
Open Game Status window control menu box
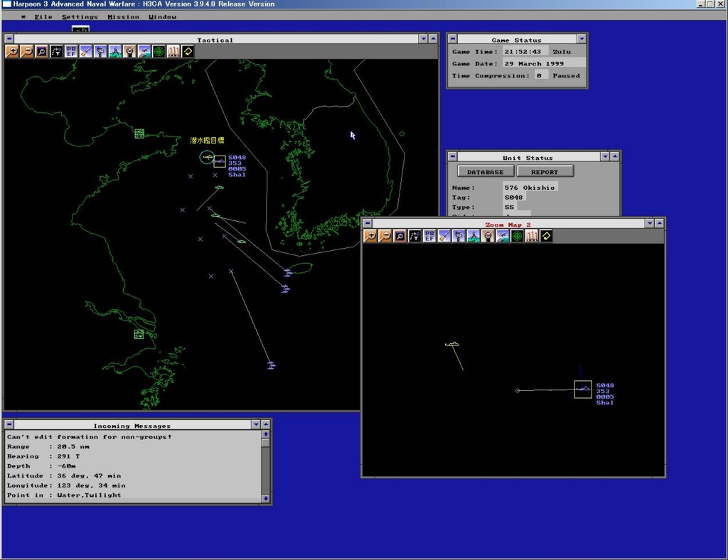[453, 38]
